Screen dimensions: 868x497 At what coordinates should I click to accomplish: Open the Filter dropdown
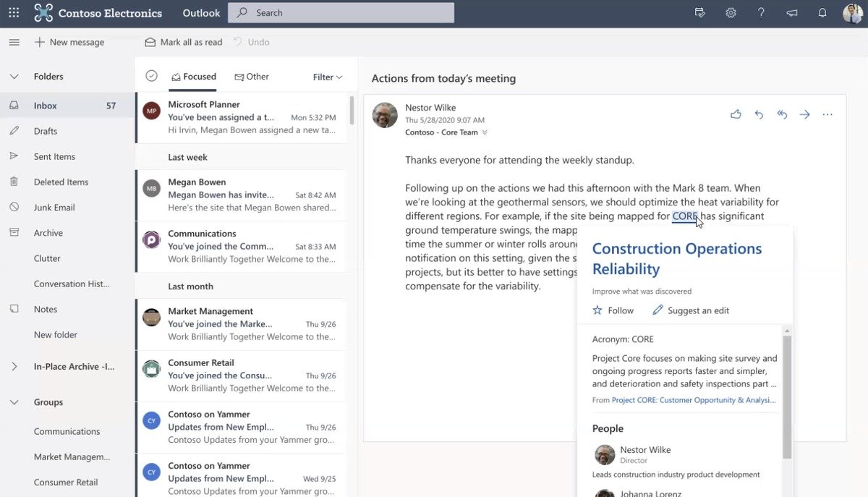coord(327,77)
